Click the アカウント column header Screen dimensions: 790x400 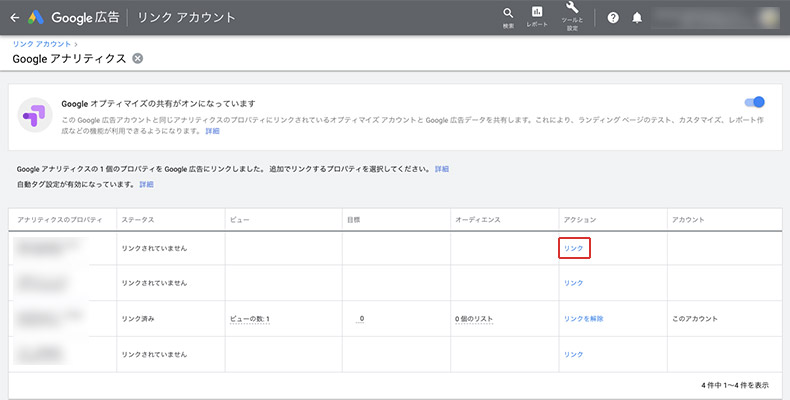688,220
